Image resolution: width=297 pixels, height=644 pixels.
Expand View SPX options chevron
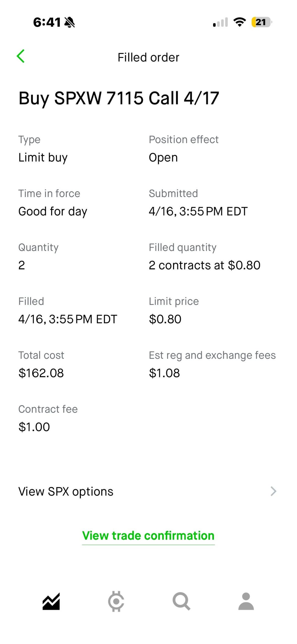[273, 491]
